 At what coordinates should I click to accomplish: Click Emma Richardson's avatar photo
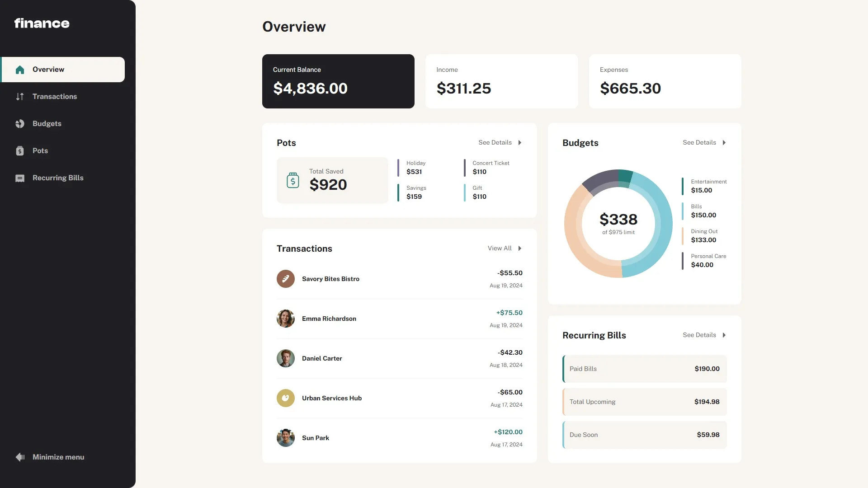(286, 319)
